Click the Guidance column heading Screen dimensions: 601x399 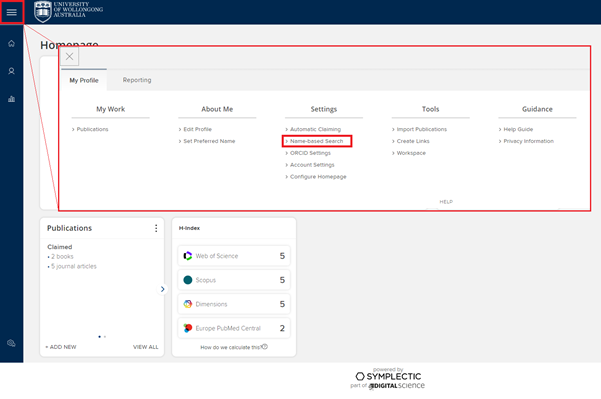(537, 109)
